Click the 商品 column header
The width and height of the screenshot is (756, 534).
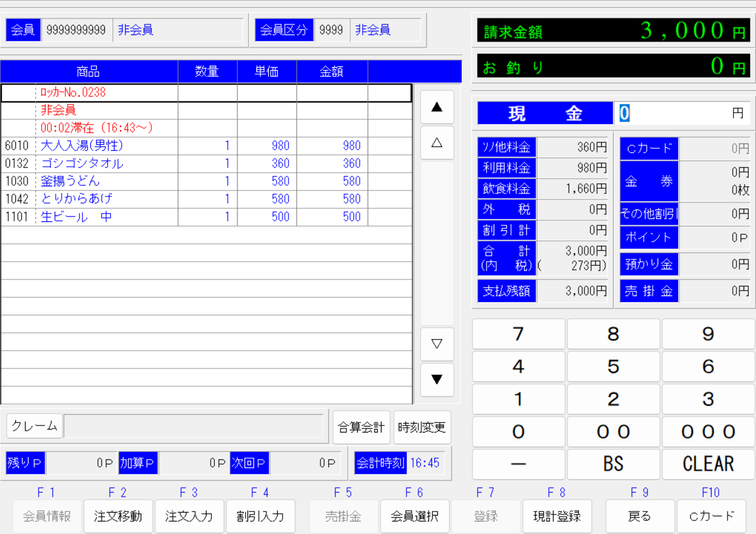coord(89,72)
